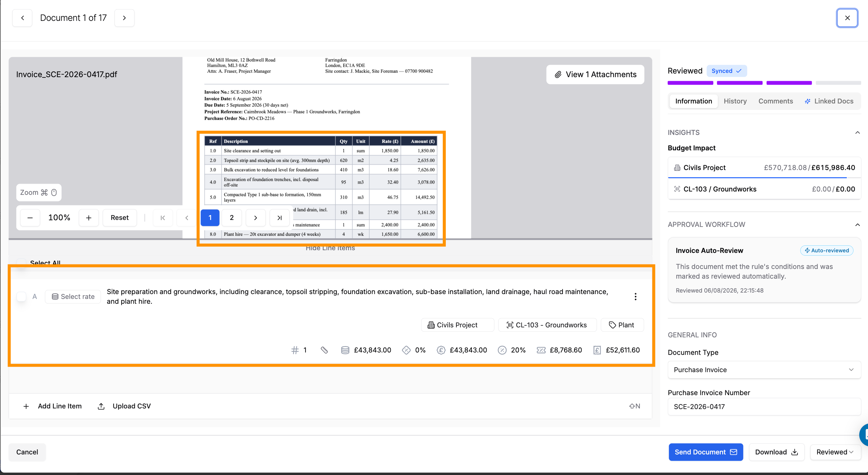Open the line item three-dot menu
The image size is (868, 475).
click(635, 297)
